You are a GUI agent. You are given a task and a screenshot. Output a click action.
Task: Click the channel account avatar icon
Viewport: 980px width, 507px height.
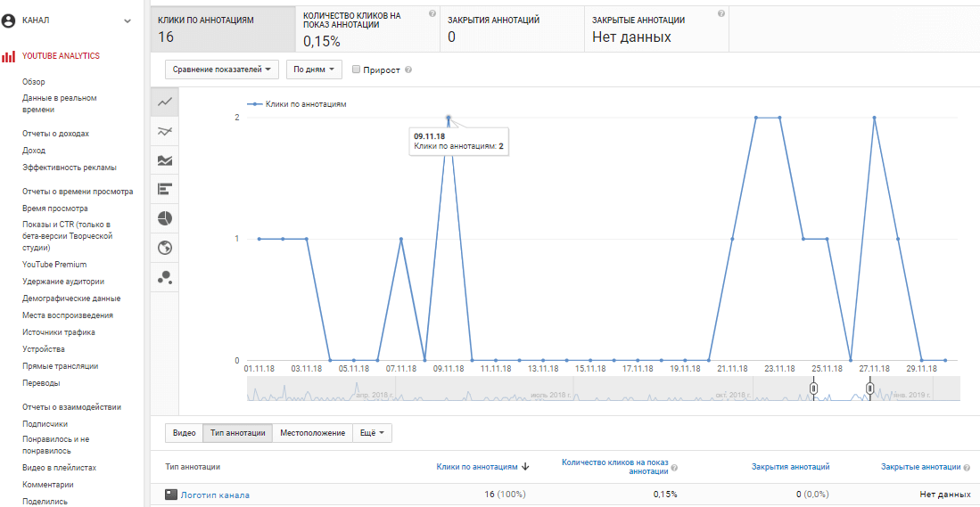[9, 20]
